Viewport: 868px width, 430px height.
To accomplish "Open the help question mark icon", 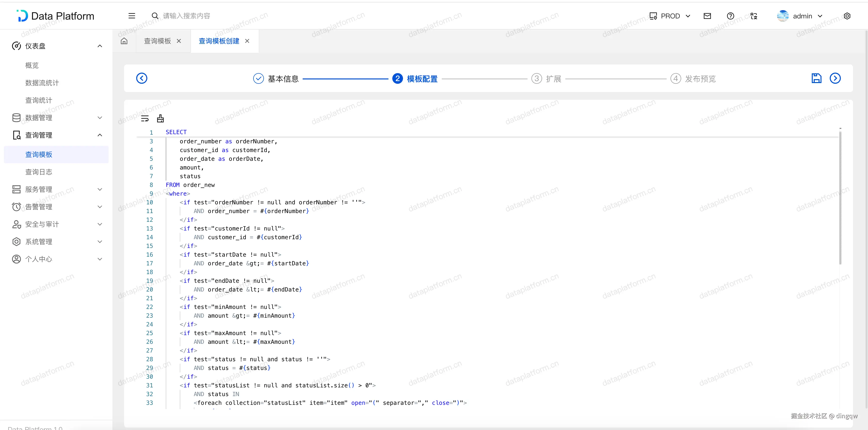I will (731, 16).
